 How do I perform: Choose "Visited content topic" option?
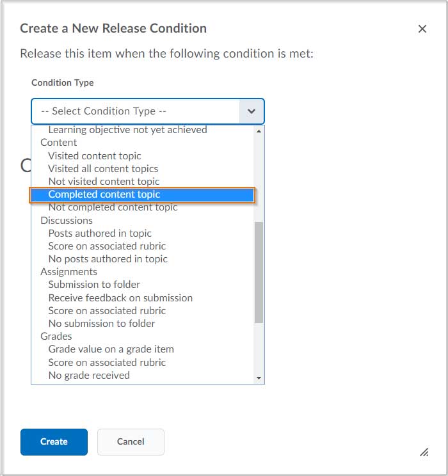click(95, 155)
